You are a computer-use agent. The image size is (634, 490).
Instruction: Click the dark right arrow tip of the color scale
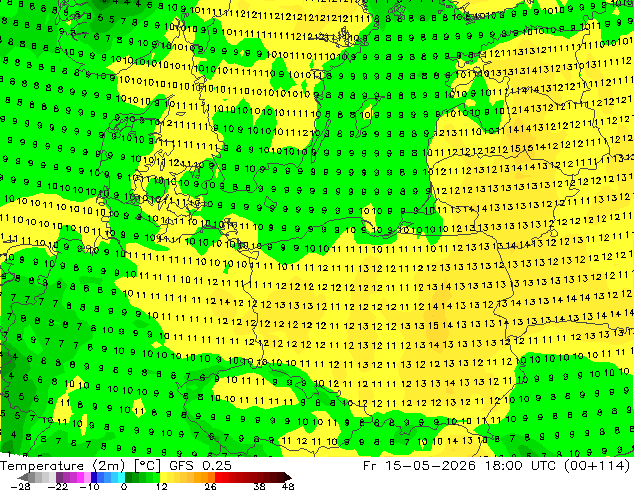point(287,477)
